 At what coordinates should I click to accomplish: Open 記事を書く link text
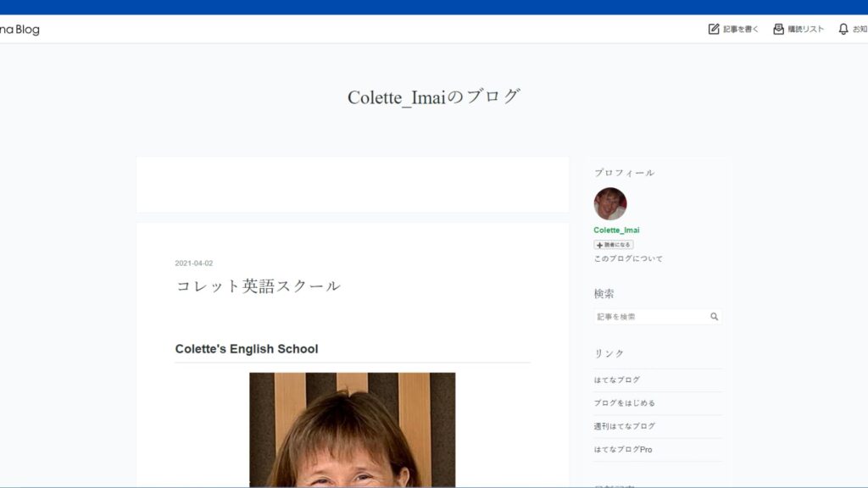[741, 30]
